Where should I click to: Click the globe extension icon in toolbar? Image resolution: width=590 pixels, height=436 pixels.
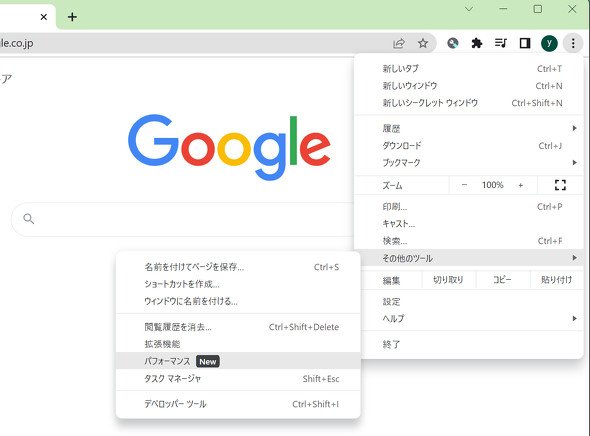(x=453, y=43)
